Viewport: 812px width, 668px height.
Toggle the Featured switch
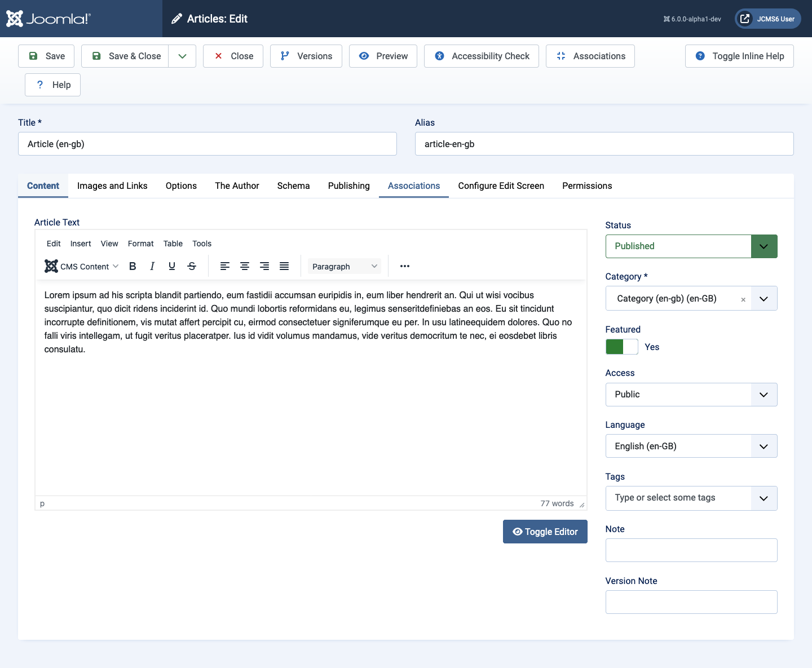point(621,347)
